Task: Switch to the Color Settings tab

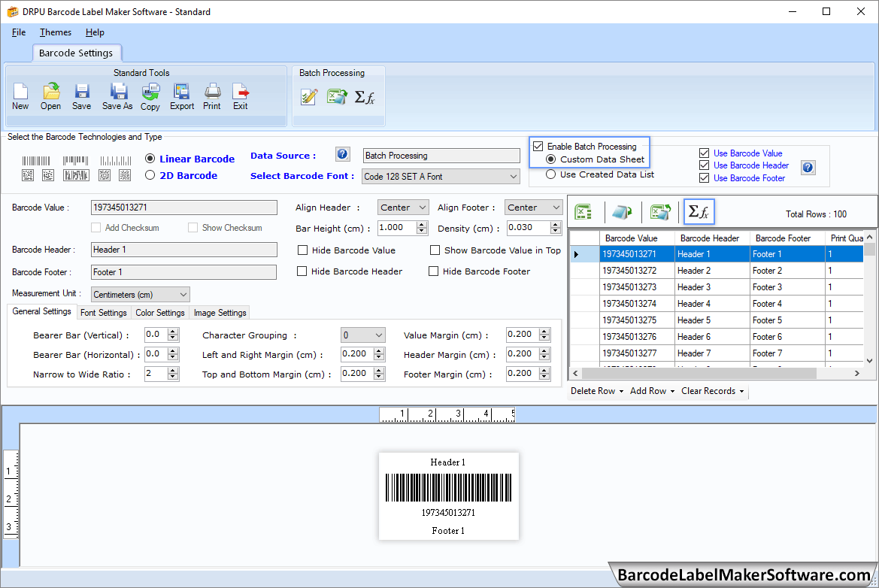Action: (159, 313)
